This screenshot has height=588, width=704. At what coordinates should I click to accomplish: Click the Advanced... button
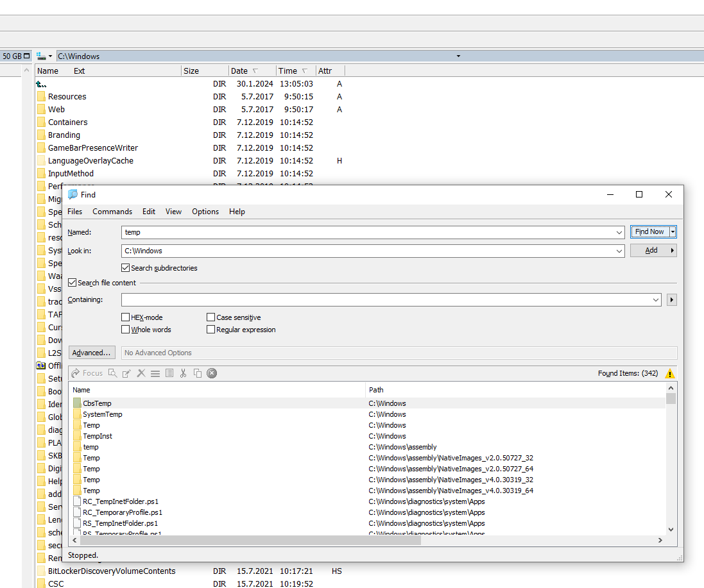tap(92, 353)
